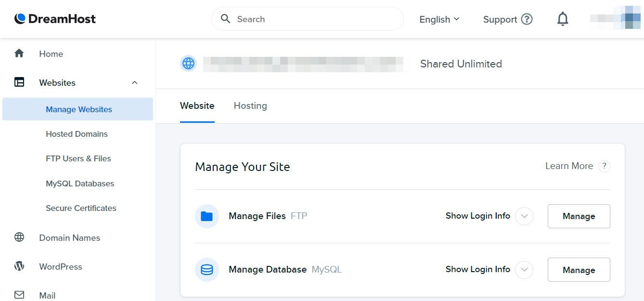Open Secure Certificates in the sidebar
The height and width of the screenshot is (301, 644).
coord(81,208)
